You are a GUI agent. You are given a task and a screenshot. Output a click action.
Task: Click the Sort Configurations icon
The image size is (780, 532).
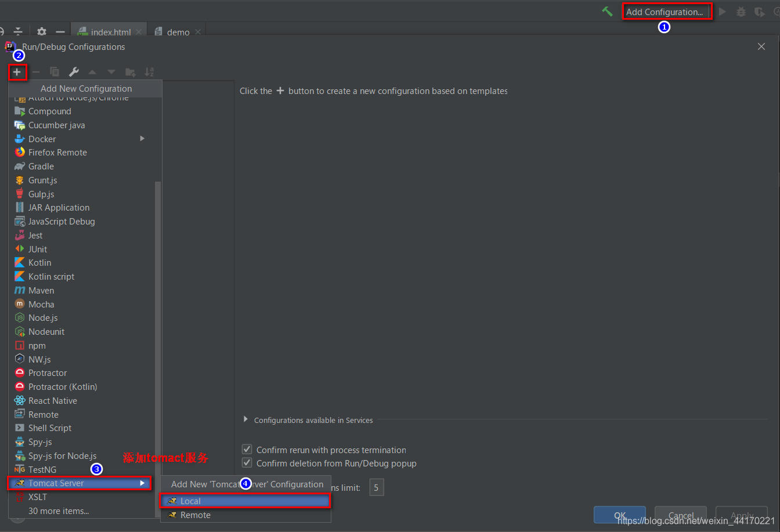tap(149, 72)
